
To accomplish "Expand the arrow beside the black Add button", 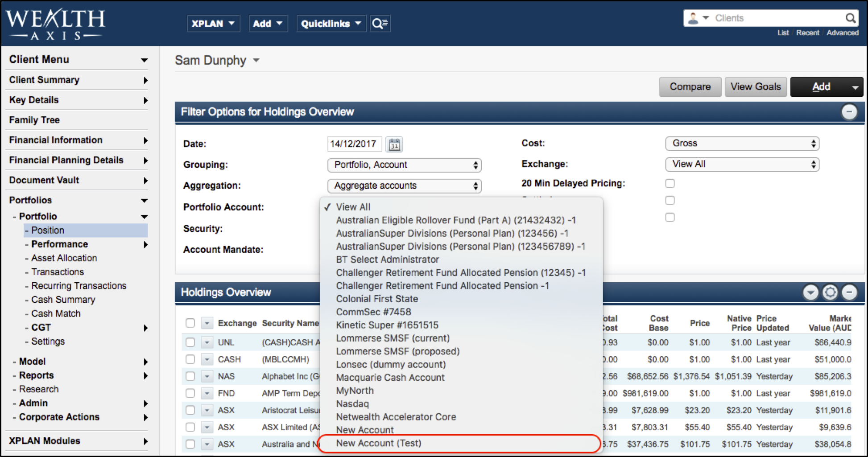I will point(855,87).
